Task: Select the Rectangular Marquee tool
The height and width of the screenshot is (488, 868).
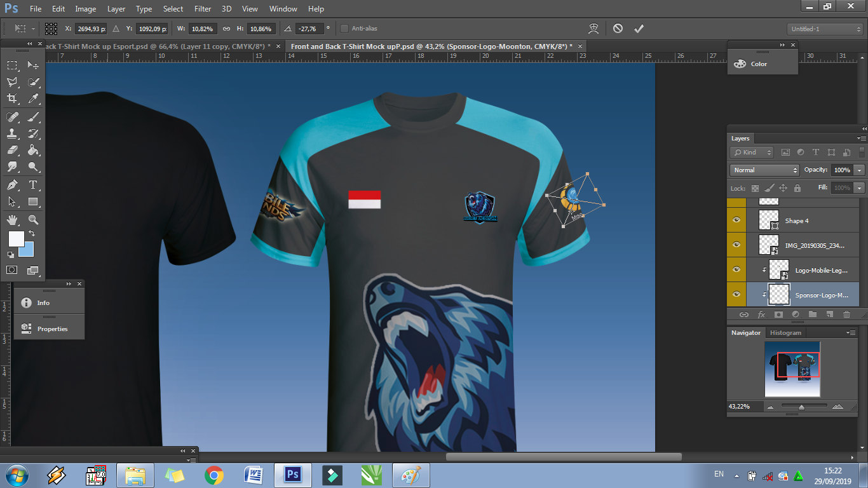Action: click(12, 65)
